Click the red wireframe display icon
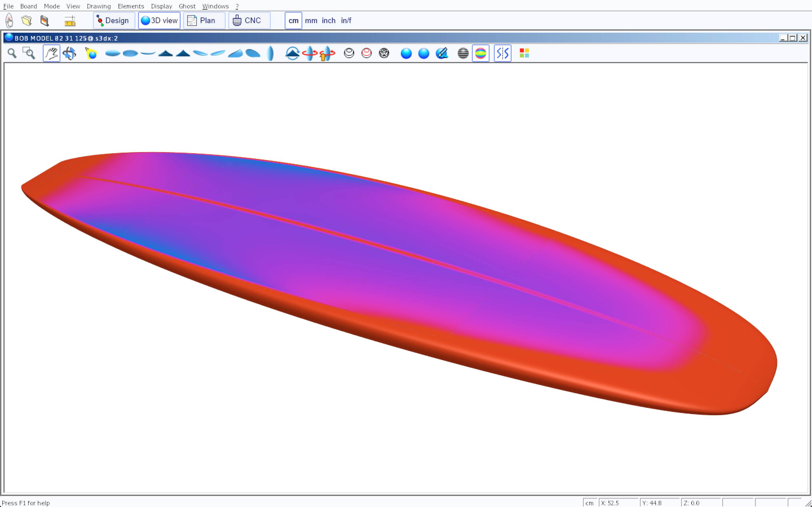812x507 pixels. 367,53
